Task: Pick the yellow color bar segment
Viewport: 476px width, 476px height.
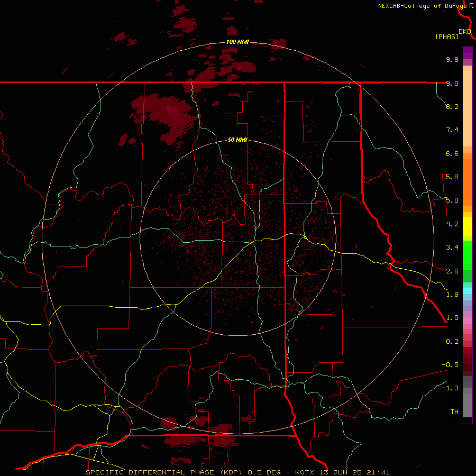Action: (467, 226)
